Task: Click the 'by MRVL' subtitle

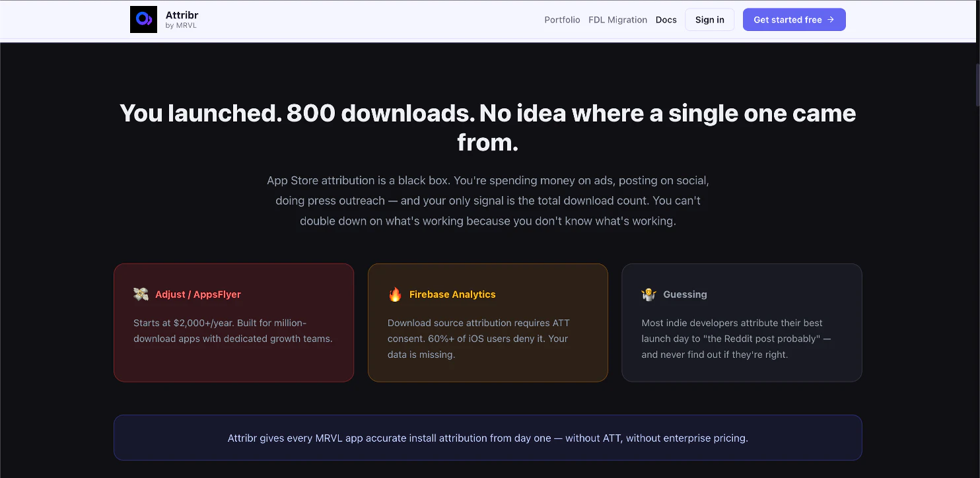Action: 181,26
